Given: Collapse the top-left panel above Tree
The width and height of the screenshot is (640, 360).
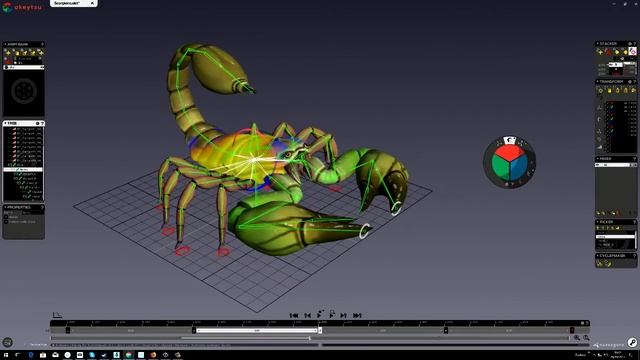Looking at the screenshot, I should [5, 44].
